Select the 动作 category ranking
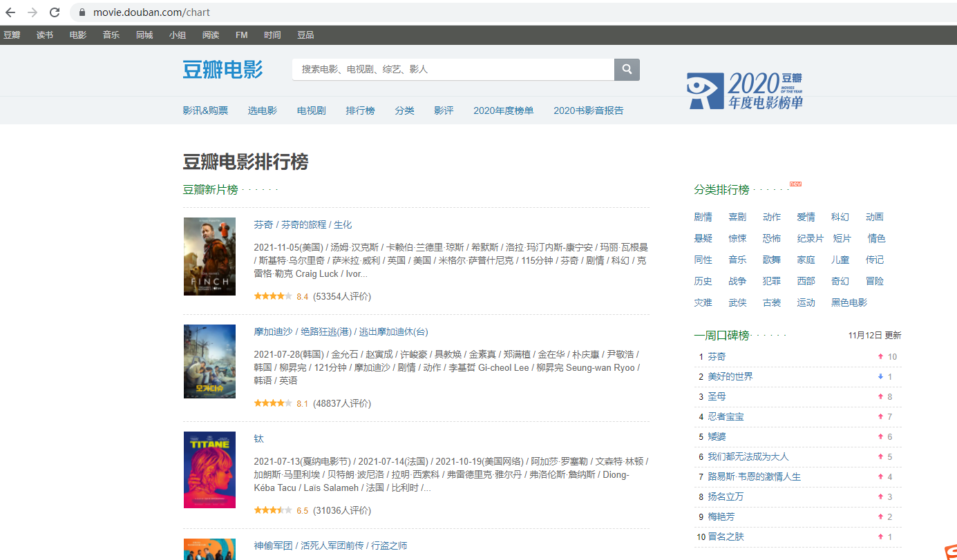 772,217
